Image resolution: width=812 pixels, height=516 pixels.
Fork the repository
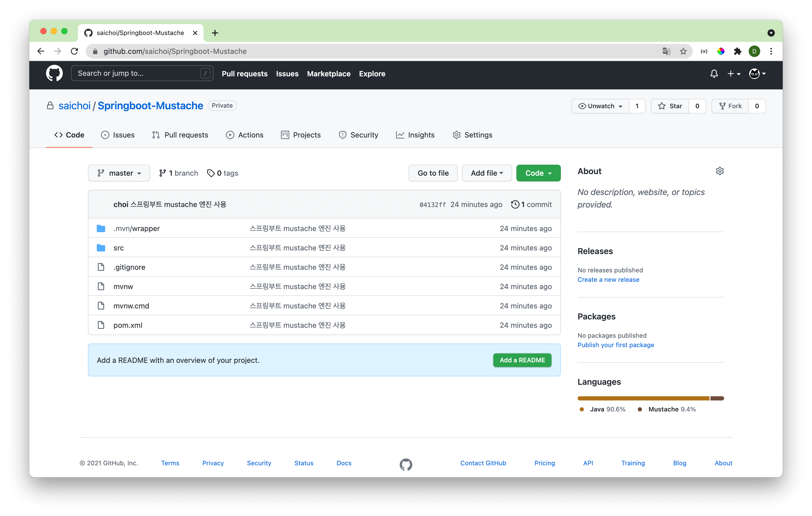(730, 106)
